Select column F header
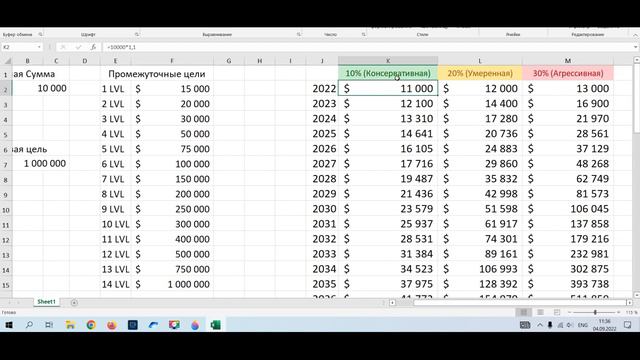Viewport: 640px width, 360px height. 172,61
